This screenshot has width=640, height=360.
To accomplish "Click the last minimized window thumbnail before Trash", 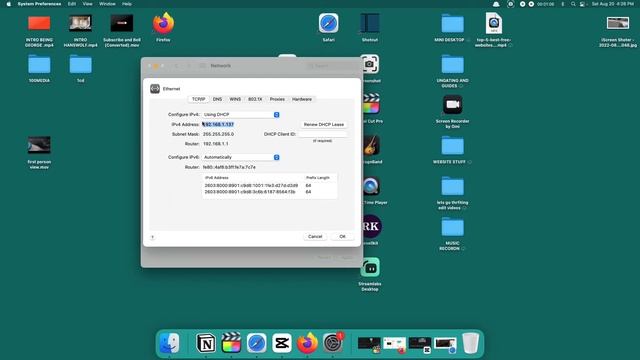I will tap(445, 344).
